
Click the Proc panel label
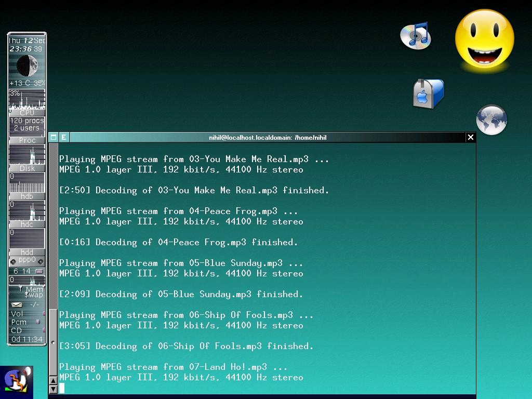[x=27, y=140]
